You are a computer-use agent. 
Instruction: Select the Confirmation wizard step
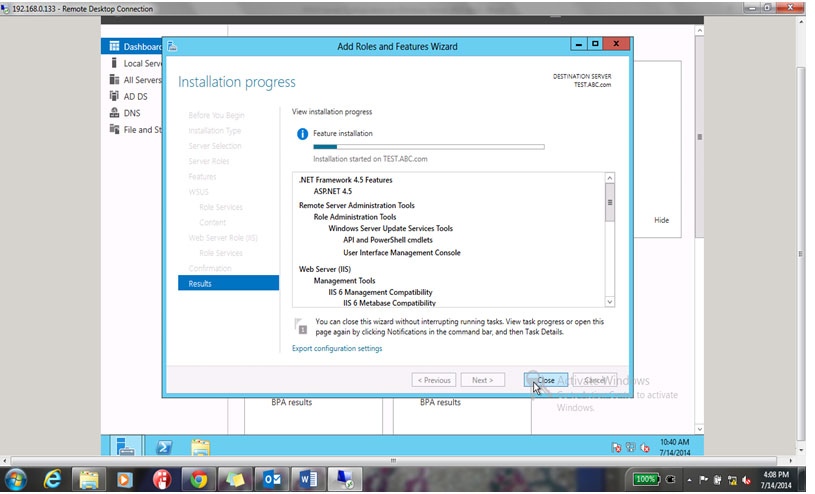(x=210, y=268)
